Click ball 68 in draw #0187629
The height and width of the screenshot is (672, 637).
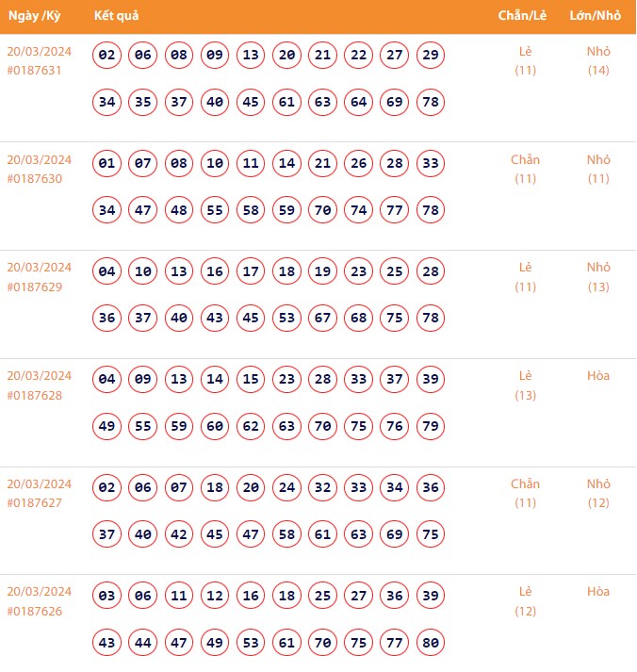pos(358,319)
